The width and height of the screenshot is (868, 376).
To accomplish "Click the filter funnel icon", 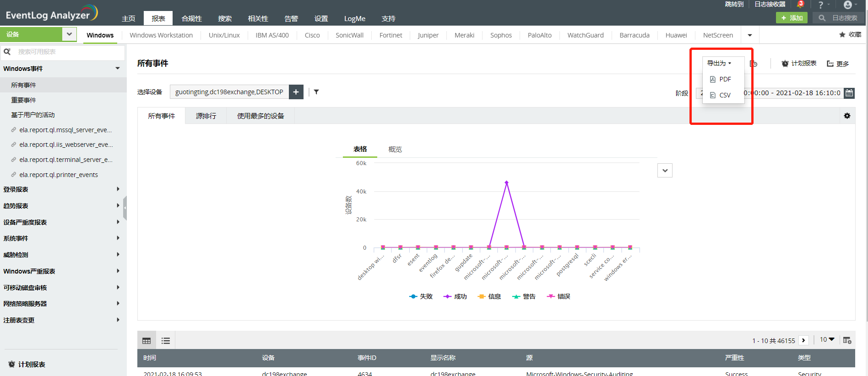I will click(316, 92).
